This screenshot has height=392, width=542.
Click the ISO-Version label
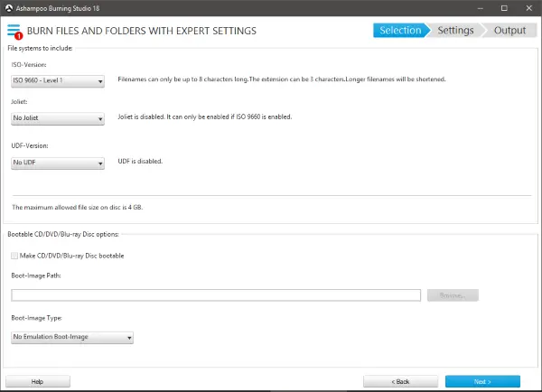(x=29, y=65)
